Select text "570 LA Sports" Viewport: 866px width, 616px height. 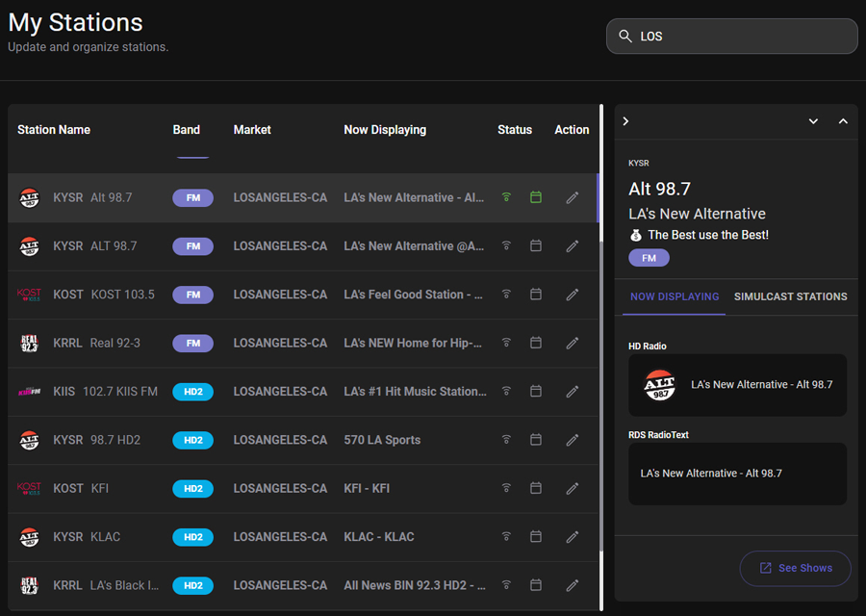pyautogui.click(x=382, y=440)
